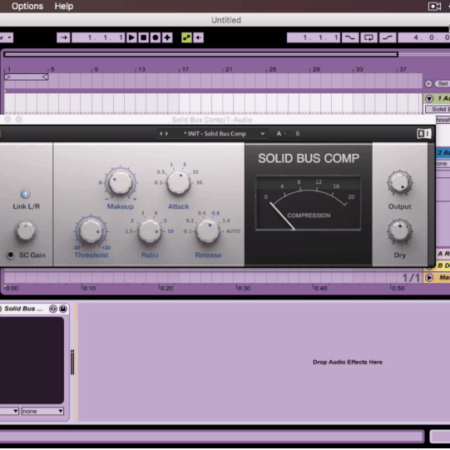This screenshot has width=450, height=450.
Task: Click the loop length field showing 4.0.0
Action: [x=424, y=38]
